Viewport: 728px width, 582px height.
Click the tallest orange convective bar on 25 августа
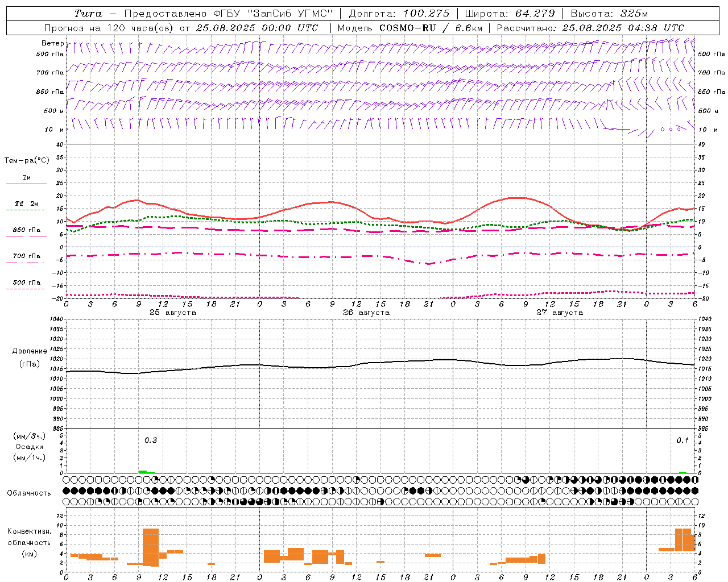pyautogui.click(x=151, y=547)
